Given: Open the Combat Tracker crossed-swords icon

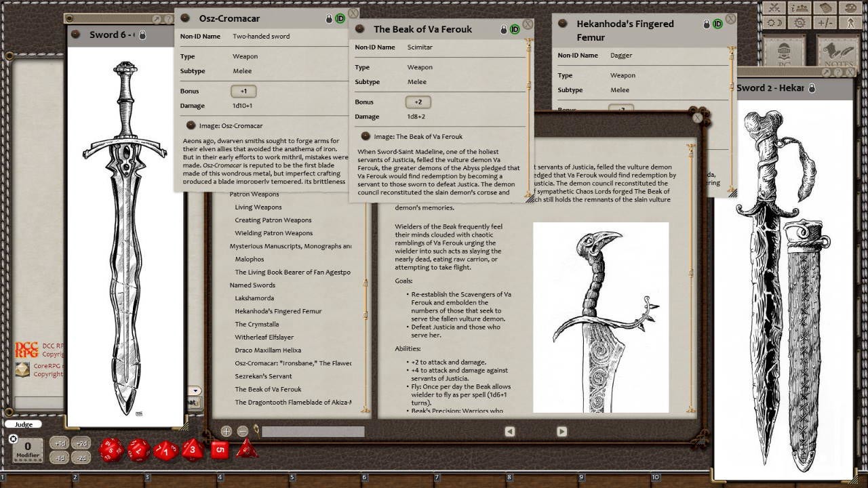Looking at the screenshot, I should (x=773, y=8).
